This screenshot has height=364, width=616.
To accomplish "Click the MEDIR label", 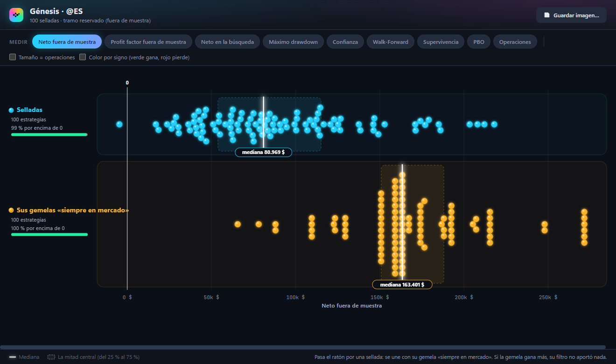I will pos(18,42).
